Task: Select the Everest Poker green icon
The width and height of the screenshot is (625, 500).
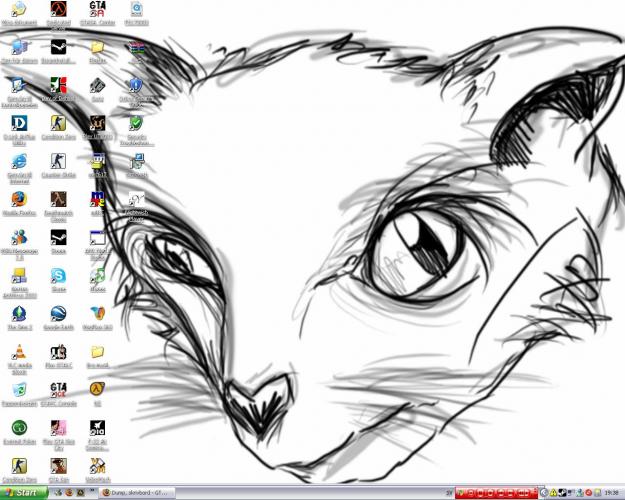Action: pos(19,428)
